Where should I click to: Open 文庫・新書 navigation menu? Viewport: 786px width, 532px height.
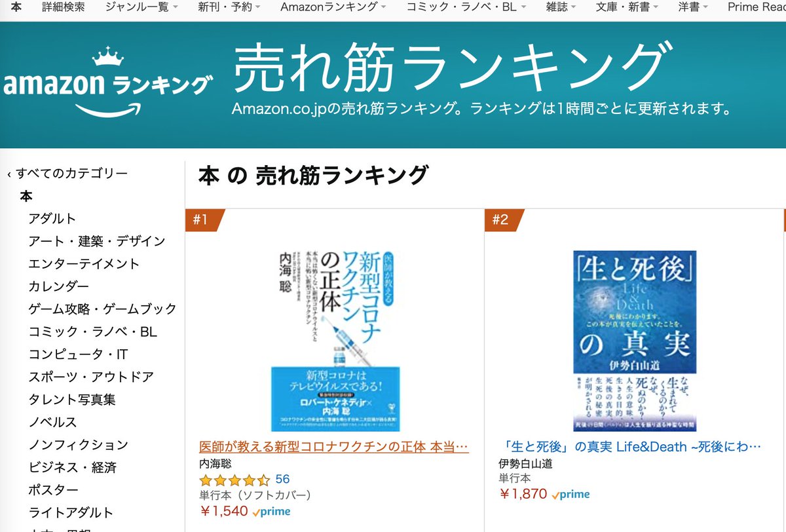point(624,7)
